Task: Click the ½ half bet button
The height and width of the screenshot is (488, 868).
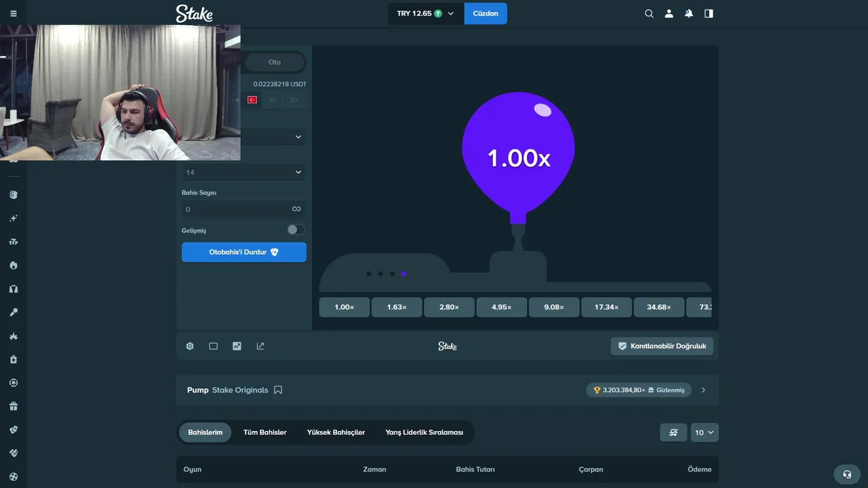Action: [273, 100]
